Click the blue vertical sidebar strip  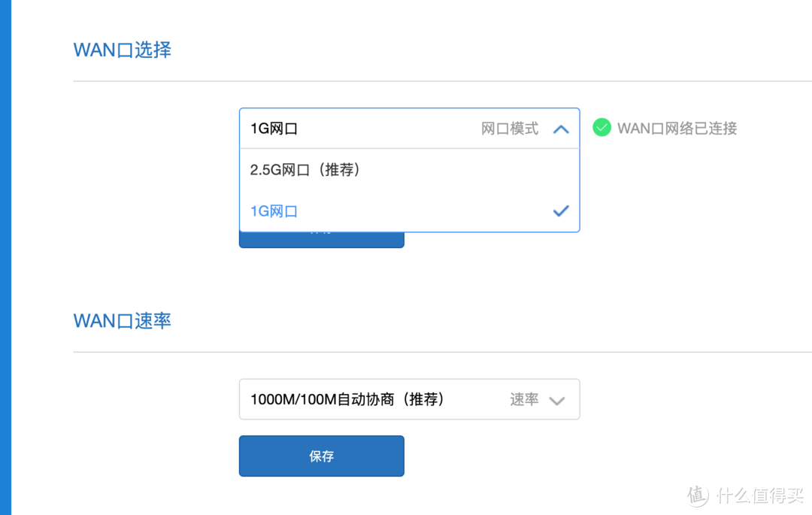point(5,257)
